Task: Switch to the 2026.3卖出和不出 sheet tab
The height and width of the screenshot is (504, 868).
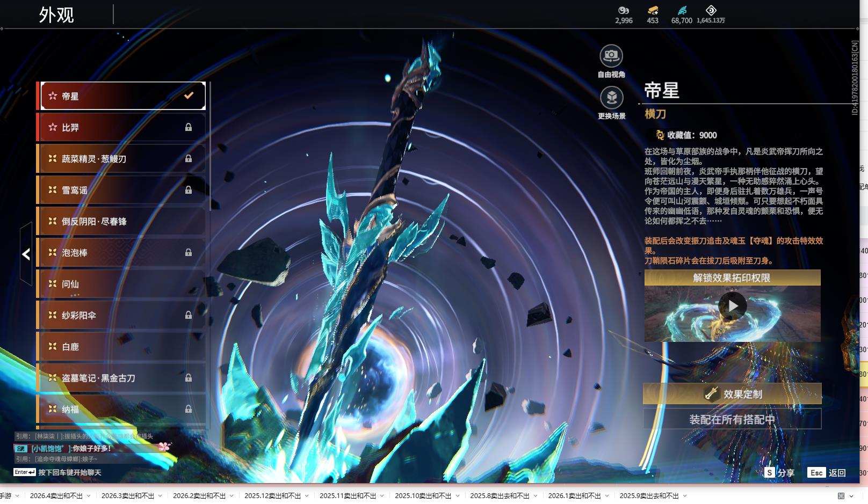Action: pos(128,496)
